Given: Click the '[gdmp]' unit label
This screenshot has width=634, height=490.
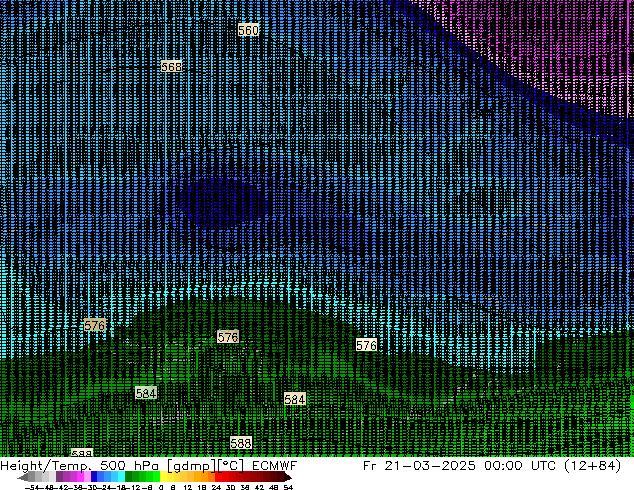Looking at the screenshot, I should click(x=192, y=466).
